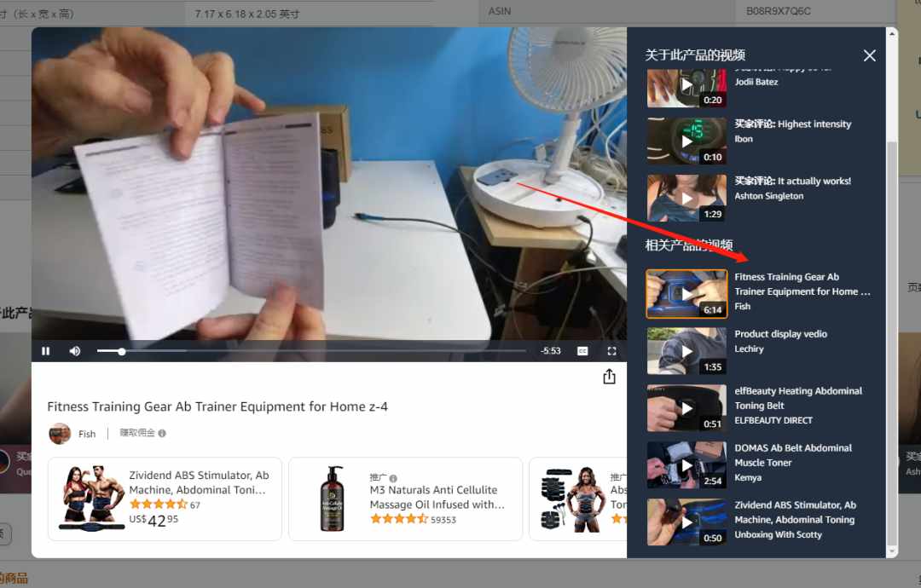This screenshot has width=921, height=588.
Task: Play the 0:50 Zividend ABS Stimulator thumbnail
Action: click(x=686, y=522)
